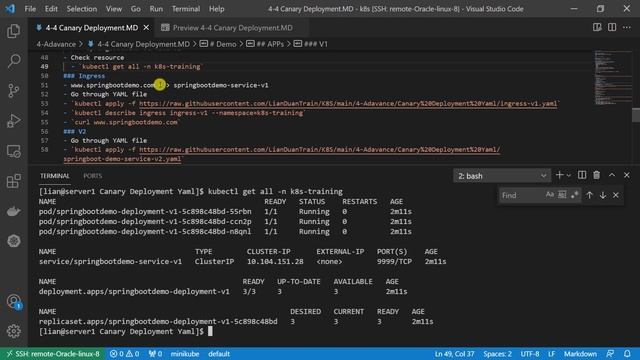Open the Go menu
This screenshot has width=640, height=360.
point(136,9)
